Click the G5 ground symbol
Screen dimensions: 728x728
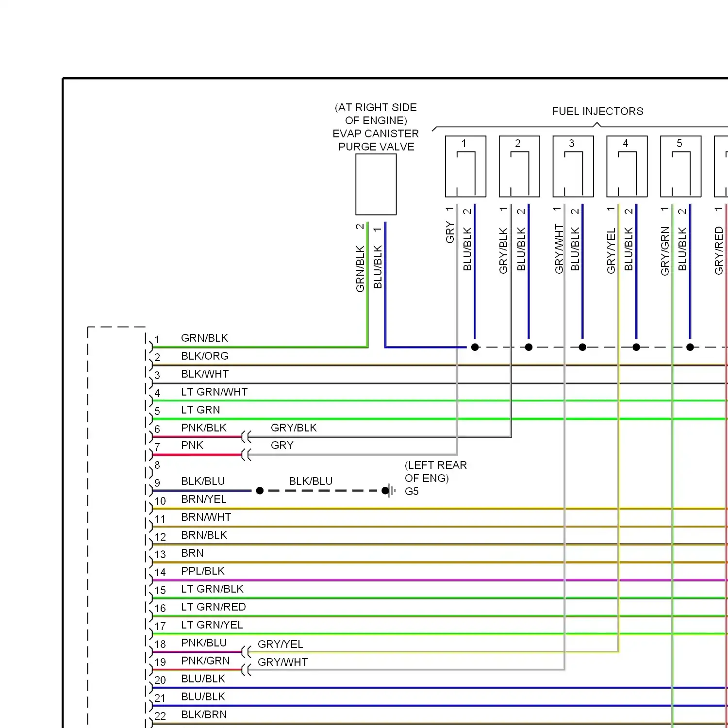pyautogui.click(x=389, y=491)
